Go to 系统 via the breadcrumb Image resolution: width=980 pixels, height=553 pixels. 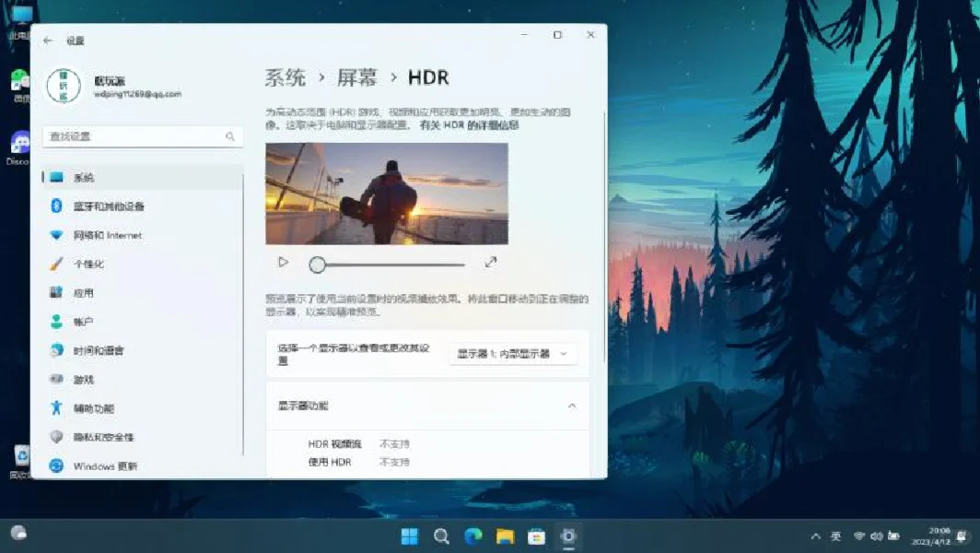click(283, 77)
